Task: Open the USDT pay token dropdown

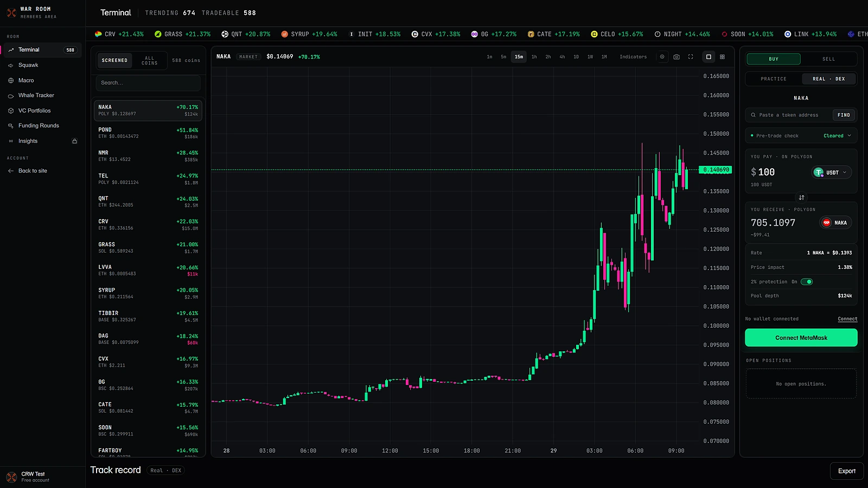Action: coord(832,172)
